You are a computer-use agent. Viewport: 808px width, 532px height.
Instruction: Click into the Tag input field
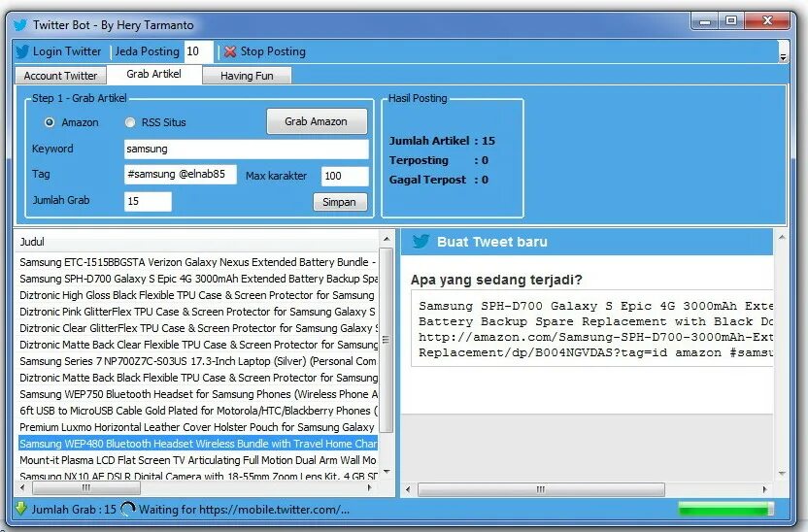(181, 175)
